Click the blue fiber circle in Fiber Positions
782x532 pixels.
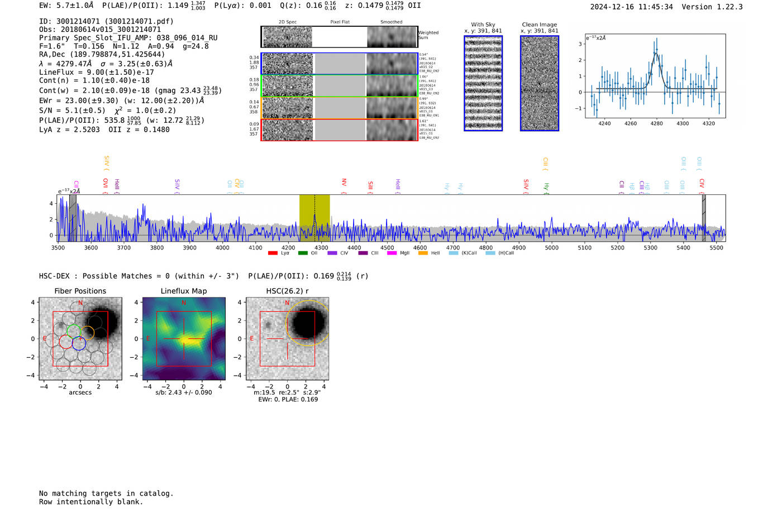click(79, 343)
